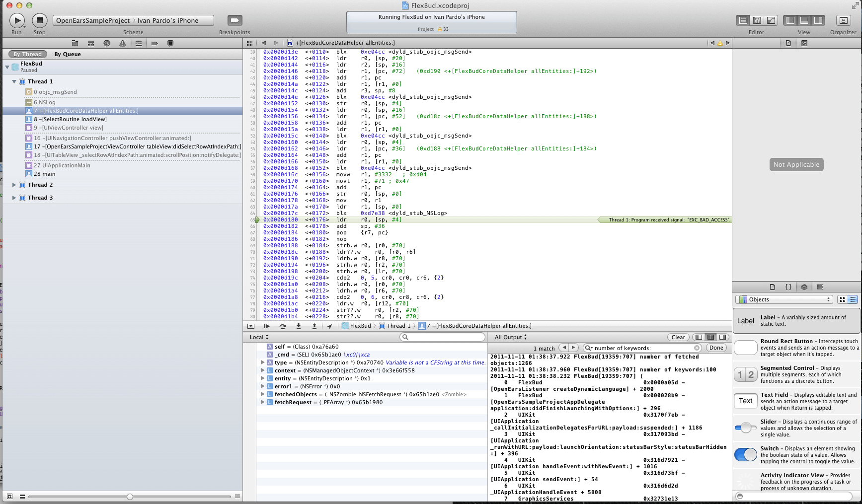The image size is (862, 504).
Task: Collapse Thread 1 in debug navigator
Action: pyautogui.click(x=14, y=81)
